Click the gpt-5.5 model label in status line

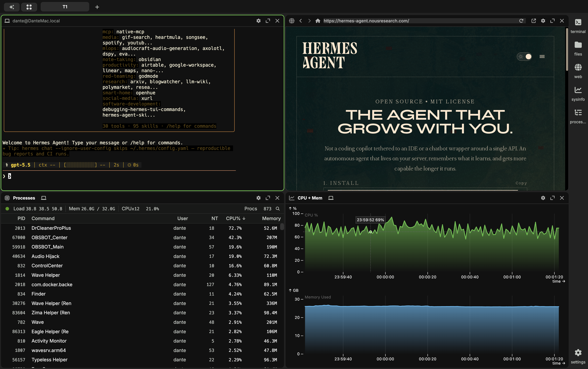pyautogui.click(x=21, y=165)
